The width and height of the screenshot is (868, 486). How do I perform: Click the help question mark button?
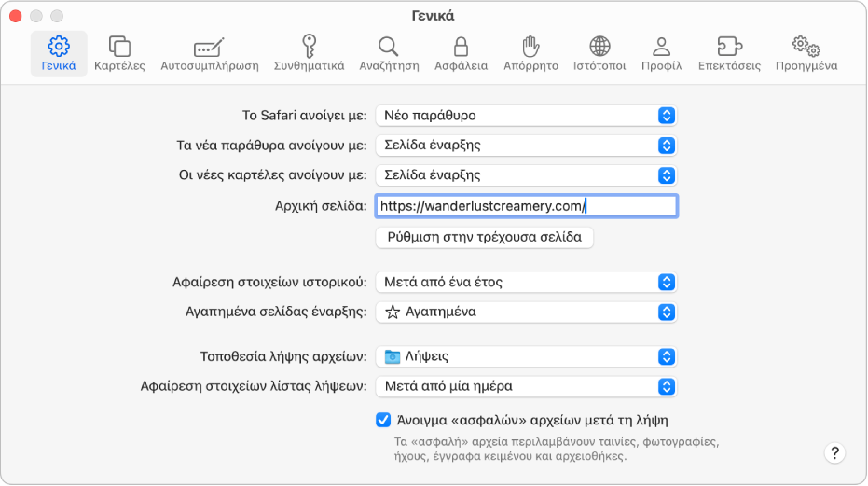tap(834, 453)
